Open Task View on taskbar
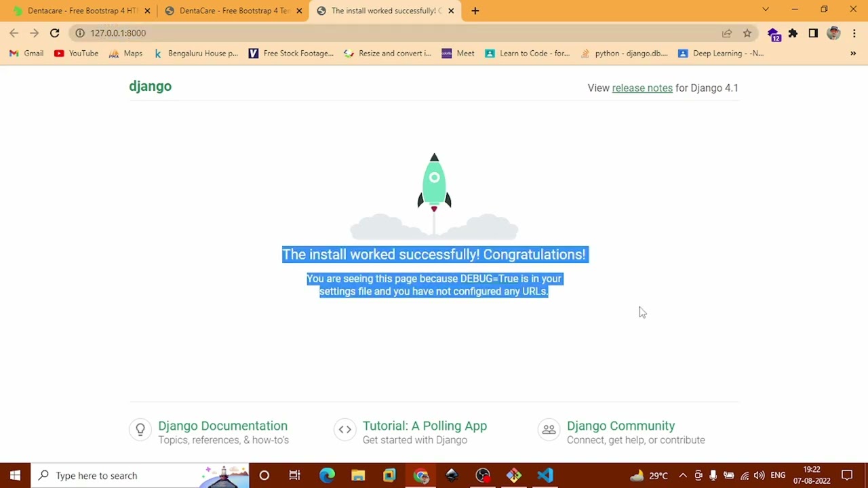The width and height of the screenshot is (868, 488). click(x=295, y=475)
